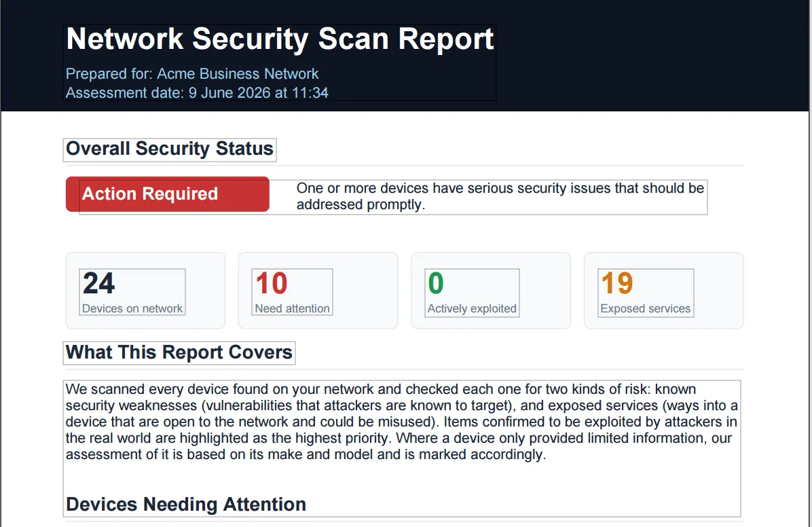812x527 pixels.
Task: Click the green 0 Actively exploited figure
Action: tap(436, 283)
